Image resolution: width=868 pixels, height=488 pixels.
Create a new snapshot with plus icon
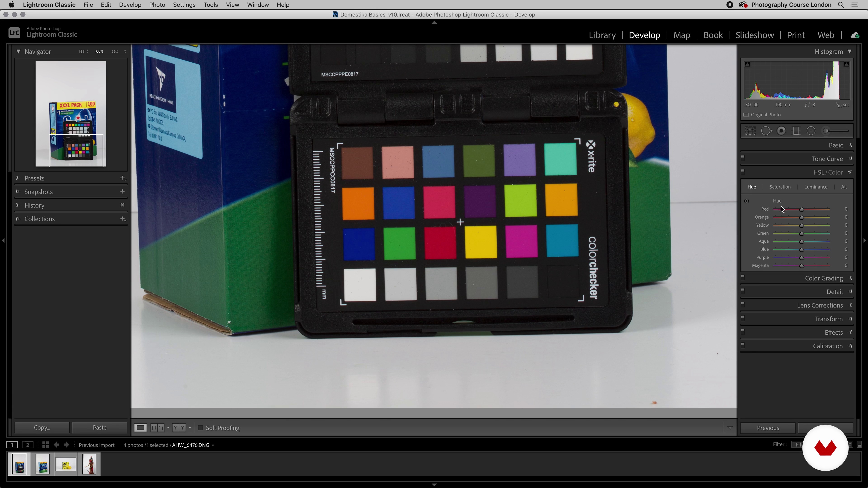[123, 192]
